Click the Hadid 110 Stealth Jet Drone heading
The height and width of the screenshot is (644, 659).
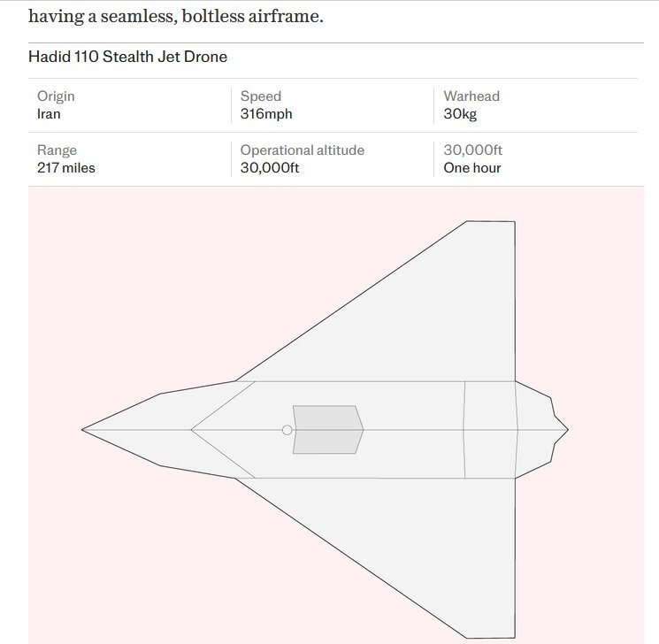click(127, 57)
